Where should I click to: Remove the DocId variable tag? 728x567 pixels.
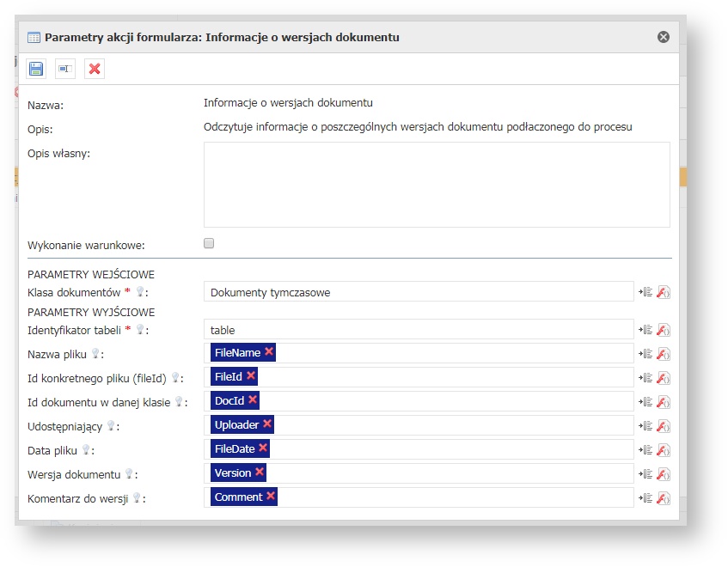pyautogui.click(x=253, y=400)
